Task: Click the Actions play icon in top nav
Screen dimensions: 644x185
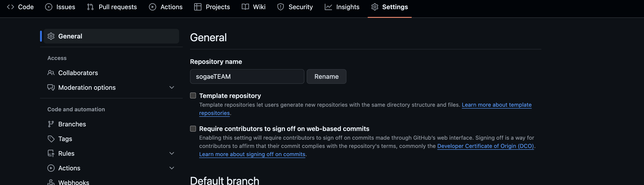Action: pyautogui.click(x=153, y=7)
